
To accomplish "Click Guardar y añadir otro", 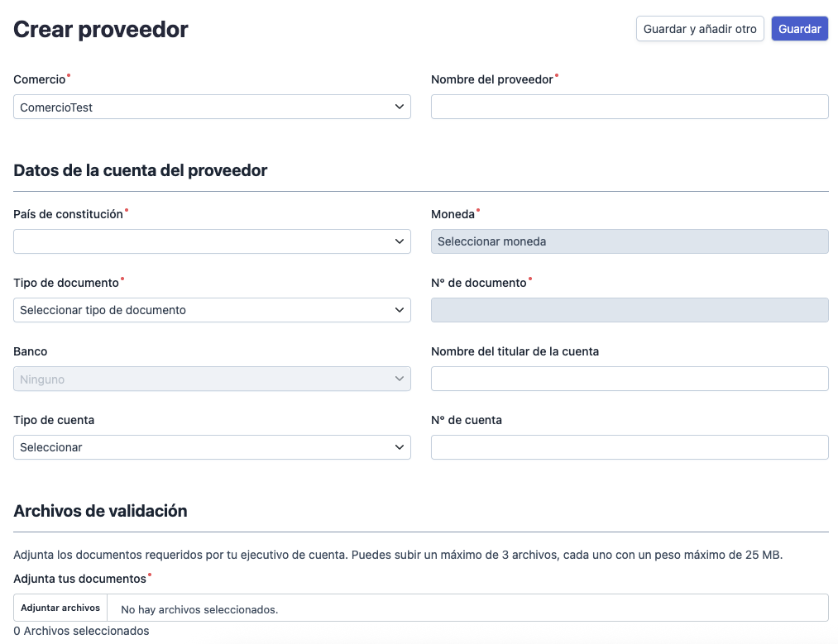I will coord(700,28).
